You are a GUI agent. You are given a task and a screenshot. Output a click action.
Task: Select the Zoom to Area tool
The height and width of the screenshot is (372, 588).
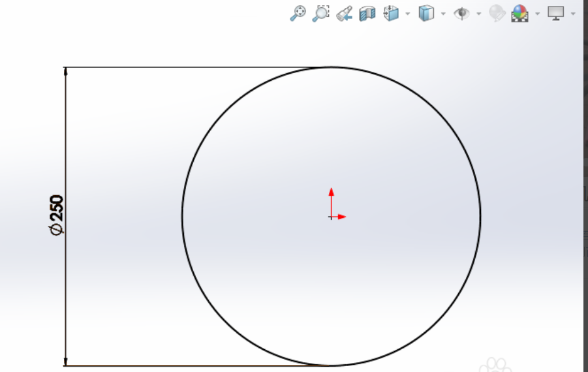point(321,14)
